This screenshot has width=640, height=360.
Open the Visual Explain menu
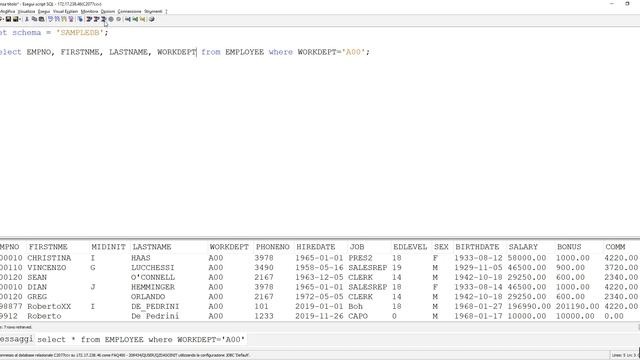click(x=65, y=11)
